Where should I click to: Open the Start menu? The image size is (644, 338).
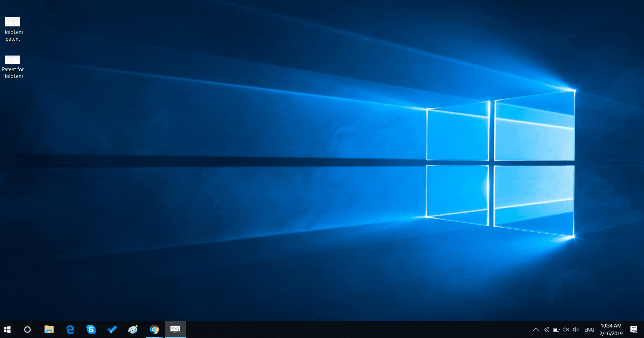tap(7, 330)
